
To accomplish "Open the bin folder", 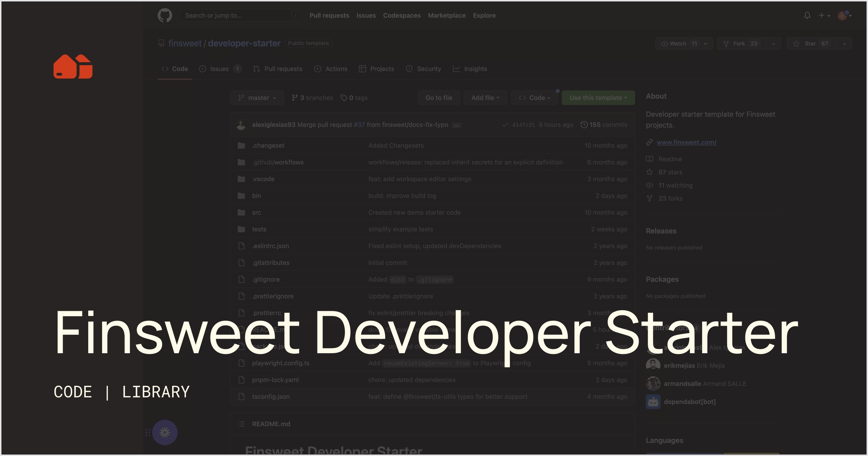I will [x=256, y=196].
